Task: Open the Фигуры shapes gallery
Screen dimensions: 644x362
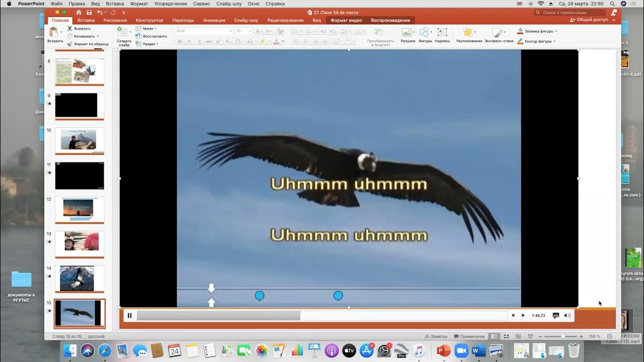Action: click(x=425, y=35)
